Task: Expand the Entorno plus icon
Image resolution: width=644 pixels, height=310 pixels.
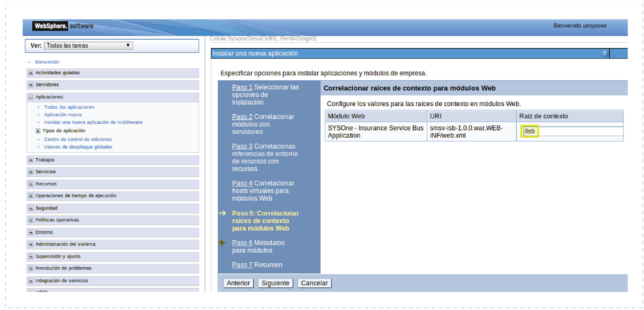Action: [31, 232]
